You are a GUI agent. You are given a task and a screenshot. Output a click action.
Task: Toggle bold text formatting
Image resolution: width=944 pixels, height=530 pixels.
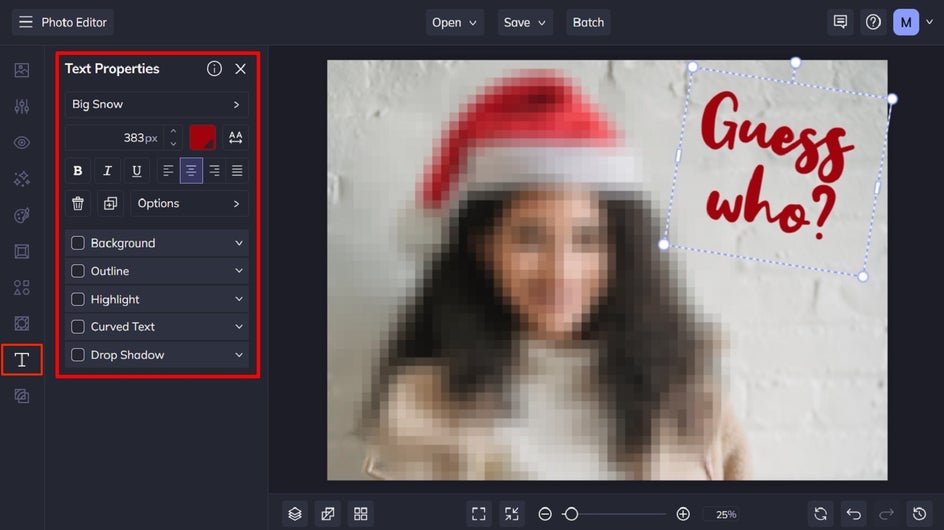pyautogui.click(x=78, y=170)
